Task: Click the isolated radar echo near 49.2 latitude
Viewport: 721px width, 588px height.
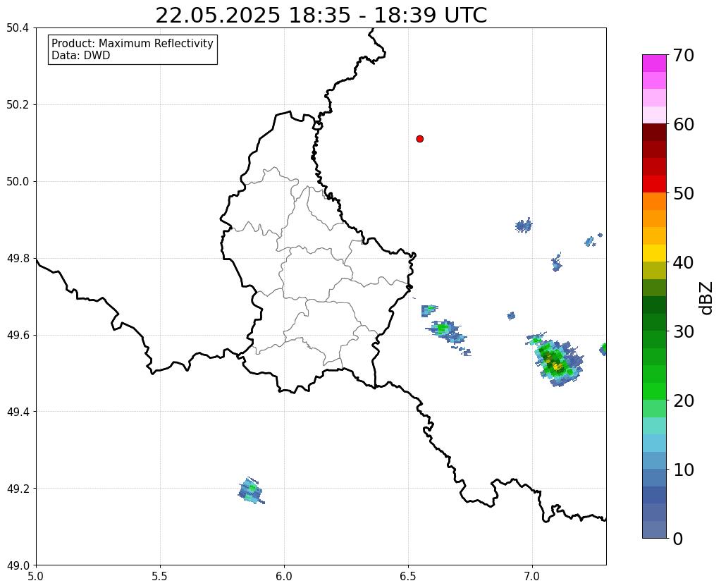Action: (251, 491)
